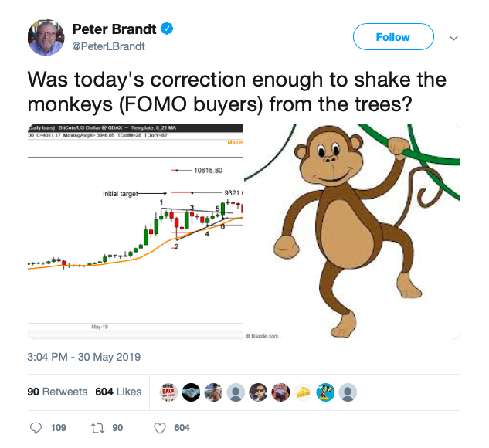
Task: View the 604 Likes list
Action: coord(118,392)
